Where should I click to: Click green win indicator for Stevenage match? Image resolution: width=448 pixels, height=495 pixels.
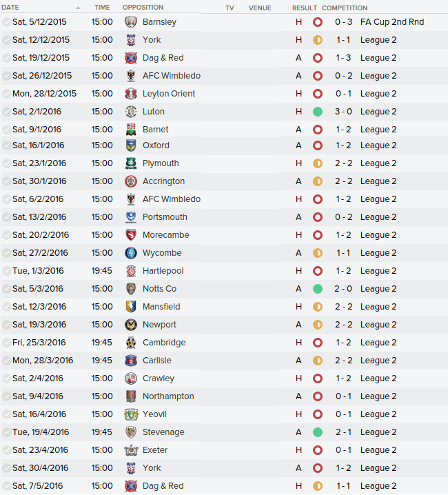click(x=318, y=432)
